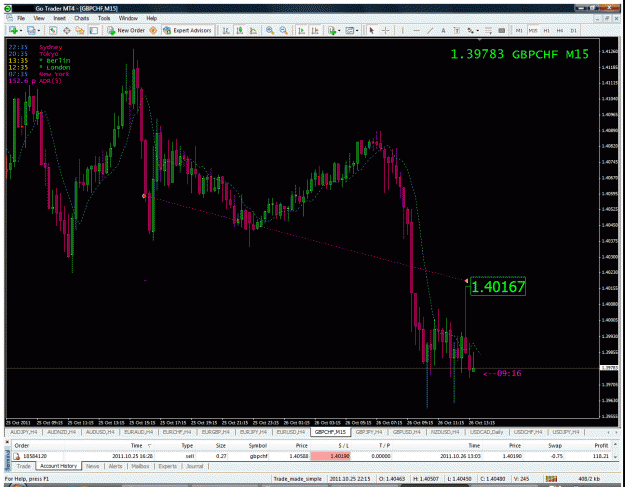
Task: Open the MetaEditor diamond icon
Action: [x=153, y=30]
